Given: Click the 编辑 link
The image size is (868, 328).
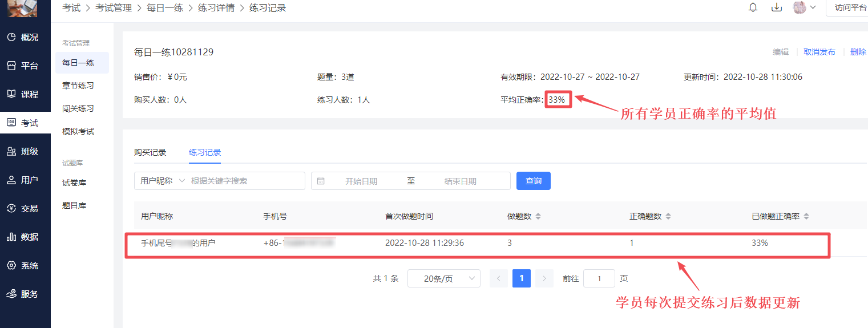Looking at the screenshot, I should point(781,52).
